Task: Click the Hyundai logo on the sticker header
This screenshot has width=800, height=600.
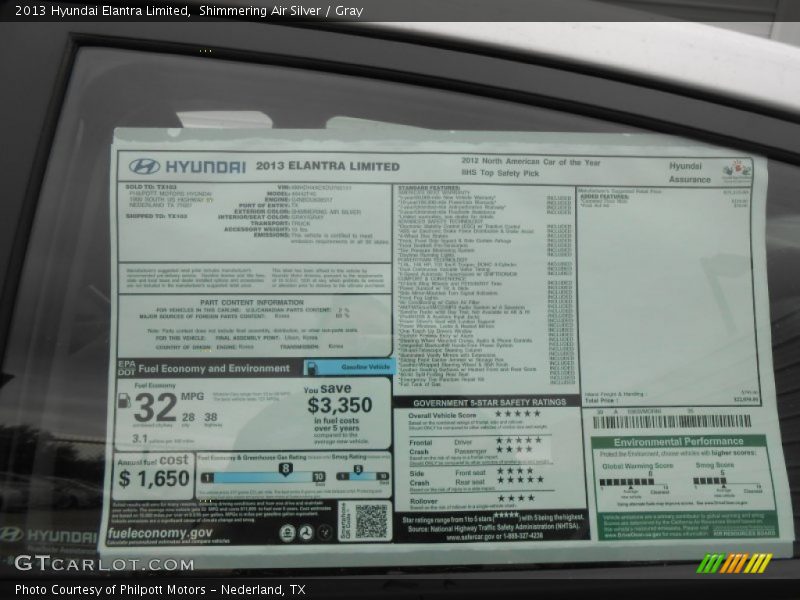Action: coord(145,166)
